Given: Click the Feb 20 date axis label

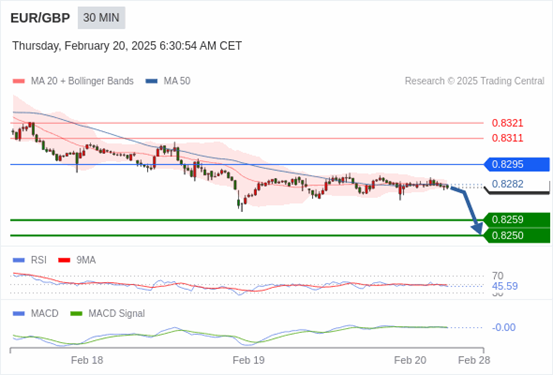Looking at the screenshot, I should (410, 360).
